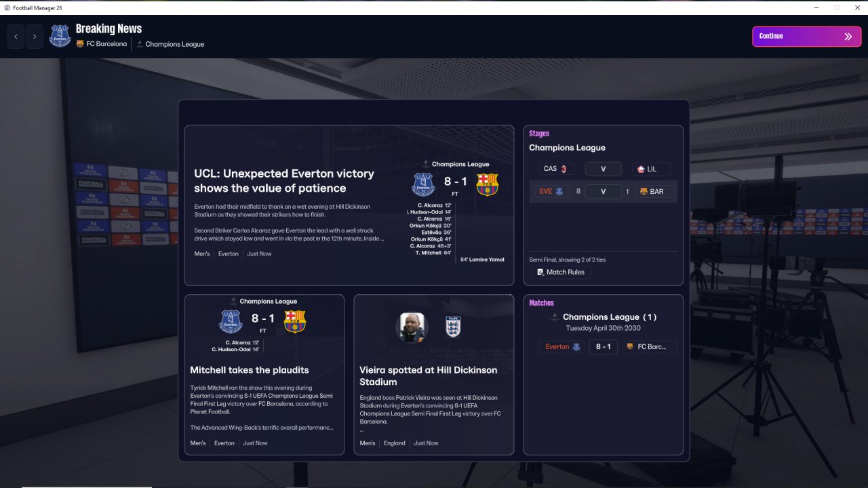Click the trophy icon beside header Champions League

pos(140,44)
